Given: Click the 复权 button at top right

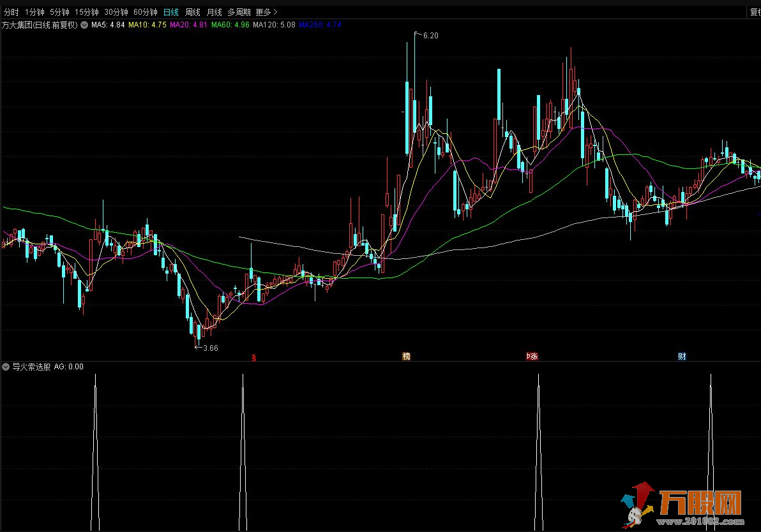Looking at the screenshot, I should coord(755,12).
